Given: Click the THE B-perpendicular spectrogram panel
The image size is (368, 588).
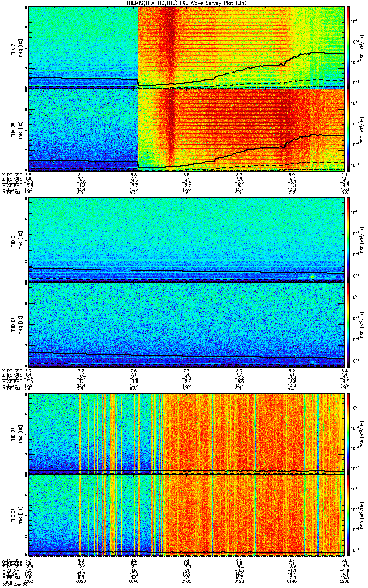Looking at the screenshot, I should [x=186, y=434].
